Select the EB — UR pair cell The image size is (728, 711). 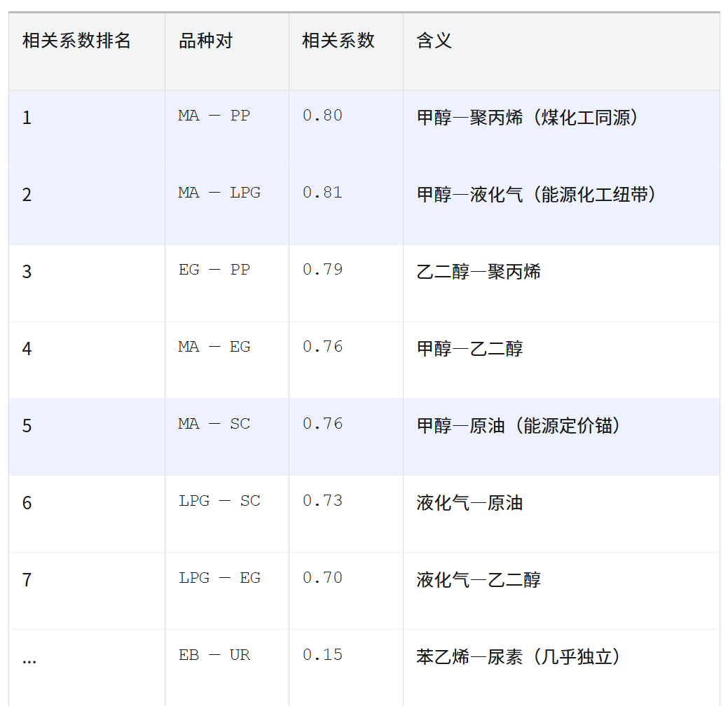tap(214, 655)
